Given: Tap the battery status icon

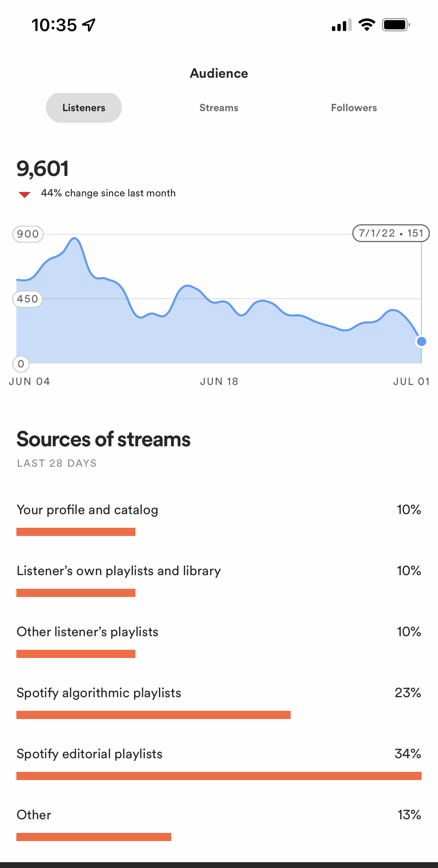Looking at the screenshot, I should (396, 25).
